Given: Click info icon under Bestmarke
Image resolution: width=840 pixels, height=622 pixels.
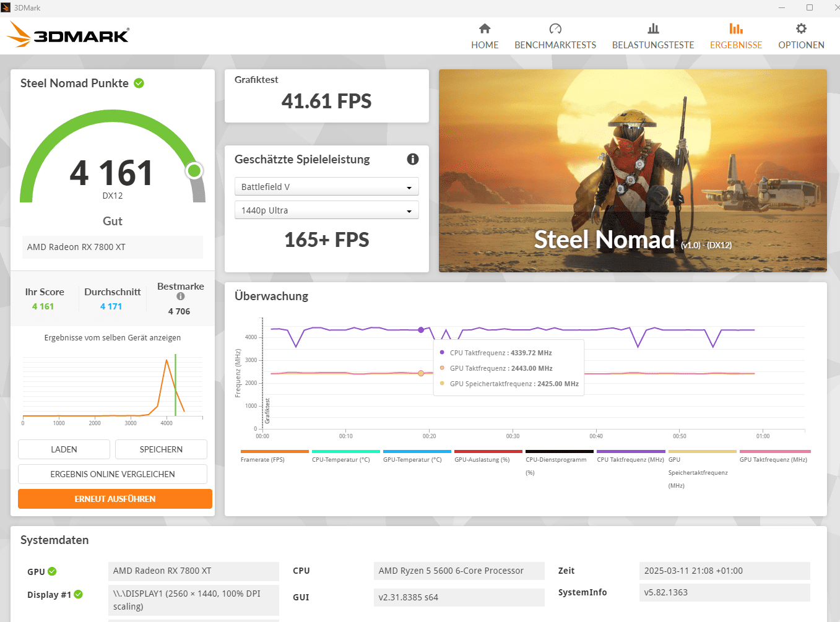Looking at the screenshot, I should 181,296.
